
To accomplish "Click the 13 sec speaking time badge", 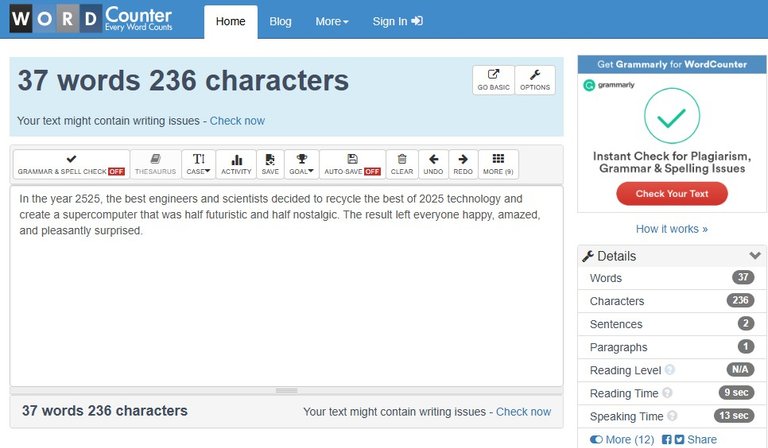I will 734,416.
